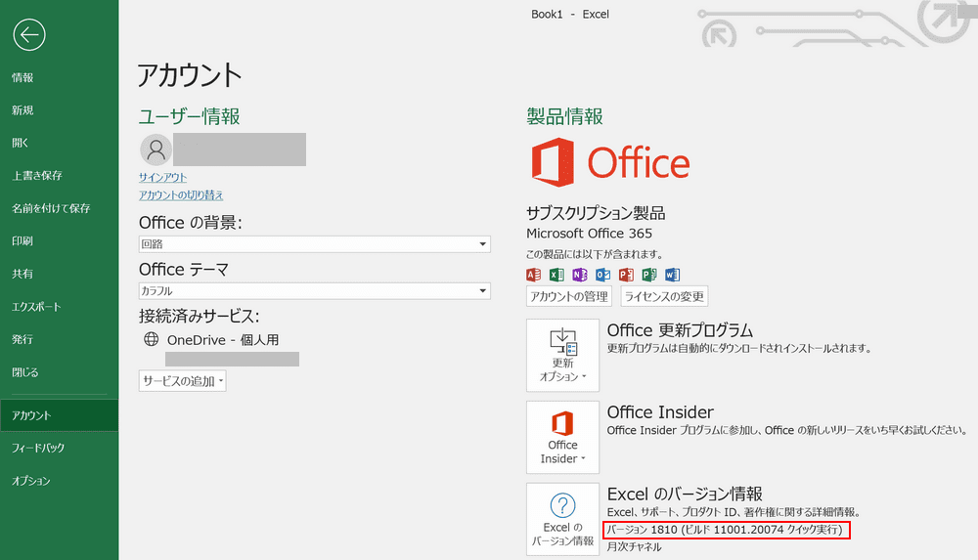Click the OneDrive - 個人用 service entry
The height and width of the screenshot is (560, 978).
(223, 340)
